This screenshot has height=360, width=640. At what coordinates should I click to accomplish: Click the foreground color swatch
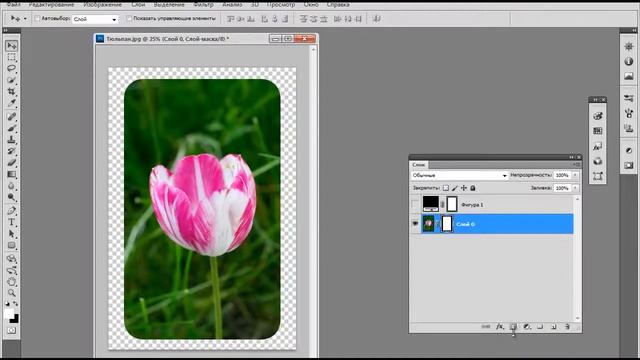click(9, 313)
